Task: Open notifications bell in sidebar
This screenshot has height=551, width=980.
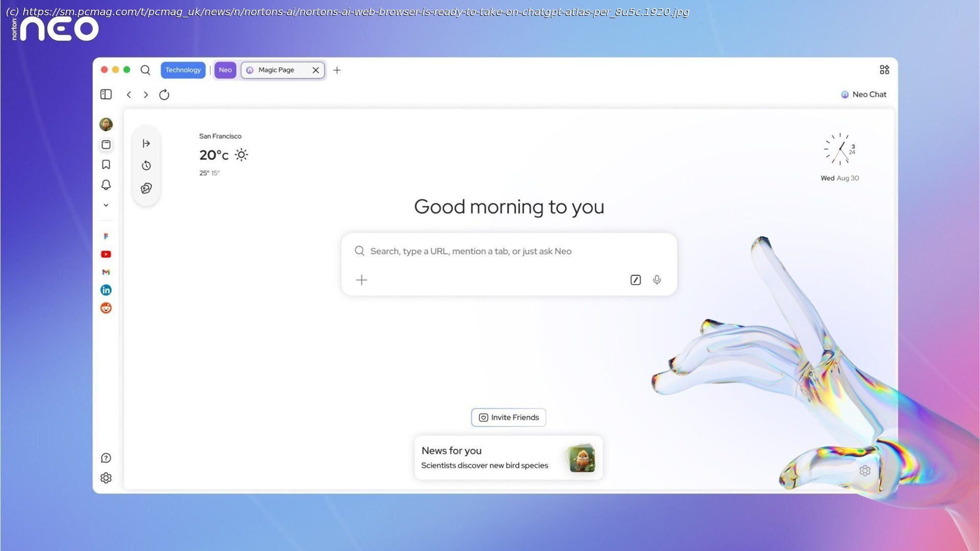Action: coord(106,185)
